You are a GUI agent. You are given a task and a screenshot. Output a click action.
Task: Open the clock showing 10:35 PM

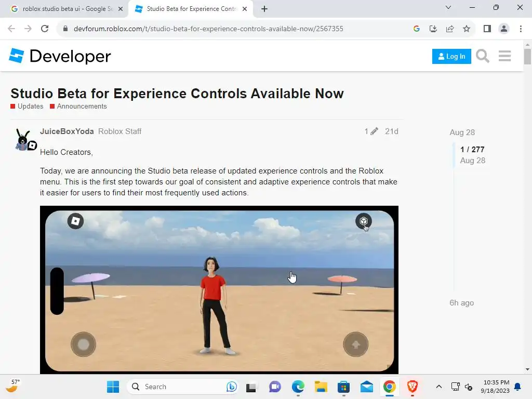click(x=495, y=387)
